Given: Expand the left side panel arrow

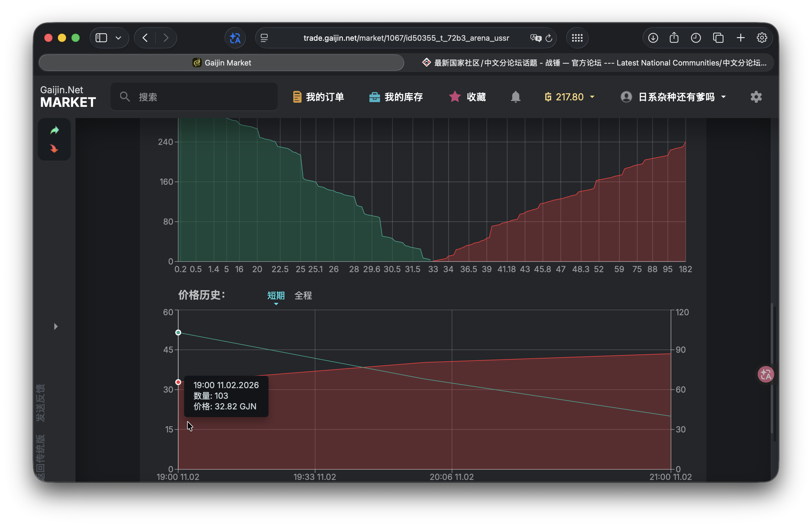Looking at the screenshot, I should 55,327.
